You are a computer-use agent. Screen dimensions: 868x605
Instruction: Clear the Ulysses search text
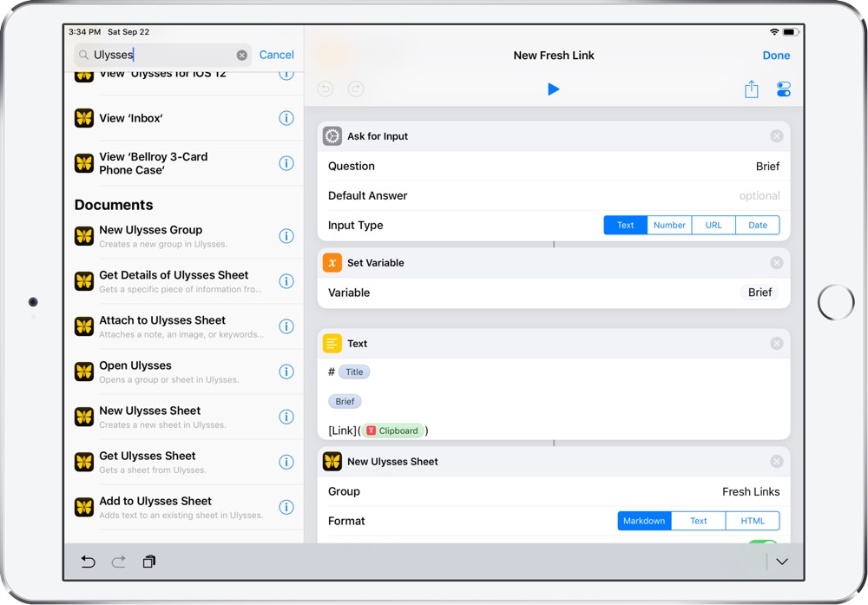click(242, 55)
